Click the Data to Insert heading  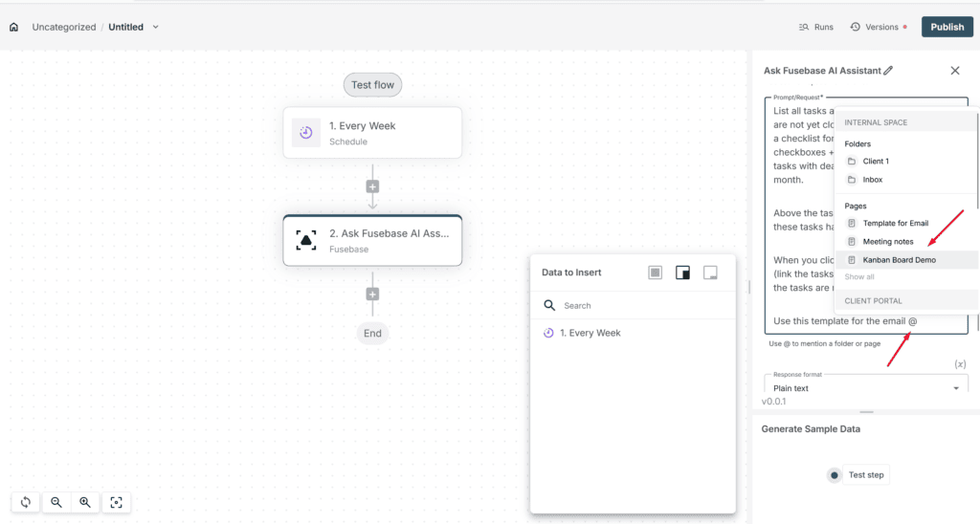(571, 273)
